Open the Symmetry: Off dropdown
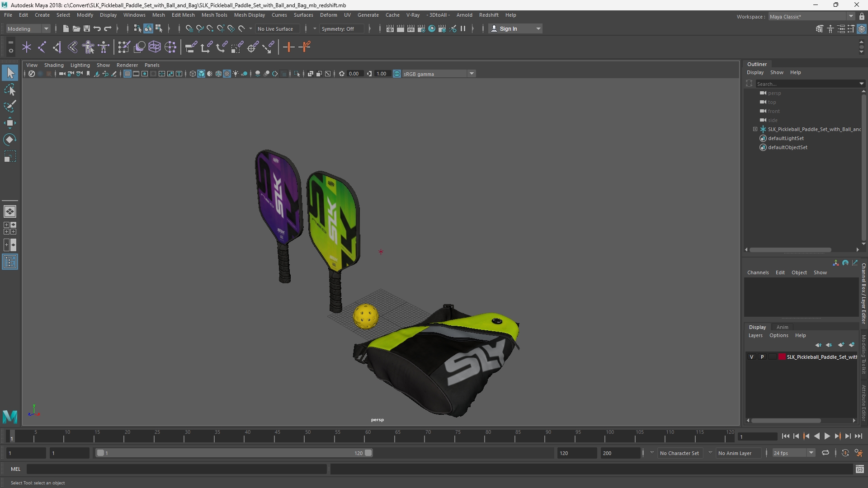Screen dimensions: 868x488 [341, 28]
